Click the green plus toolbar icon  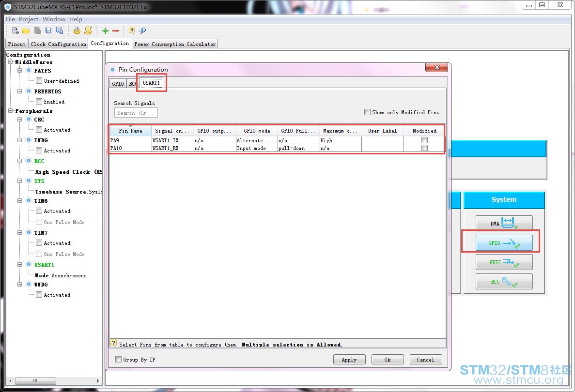click(105, 31)
